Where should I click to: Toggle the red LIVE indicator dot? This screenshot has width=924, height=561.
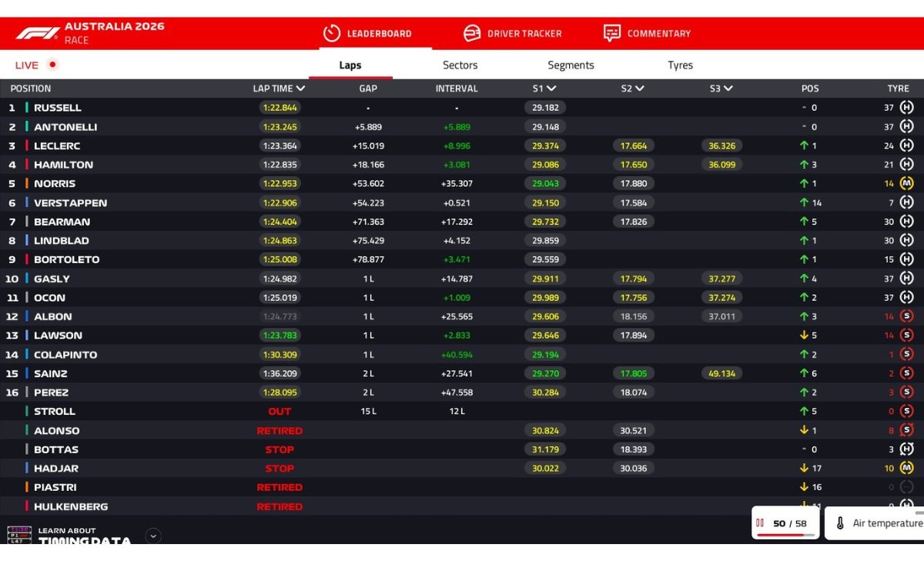[x=52, y=65]
